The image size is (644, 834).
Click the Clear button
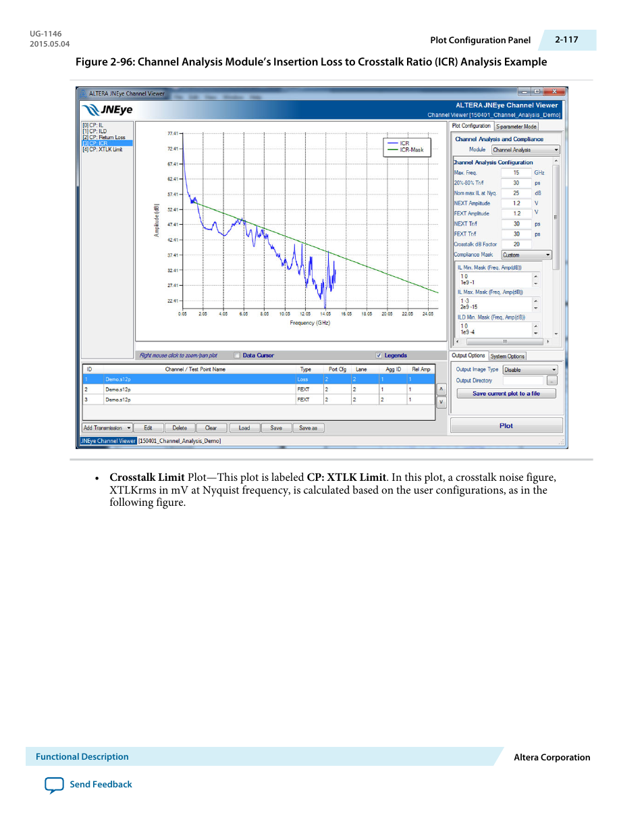(211, 427)
